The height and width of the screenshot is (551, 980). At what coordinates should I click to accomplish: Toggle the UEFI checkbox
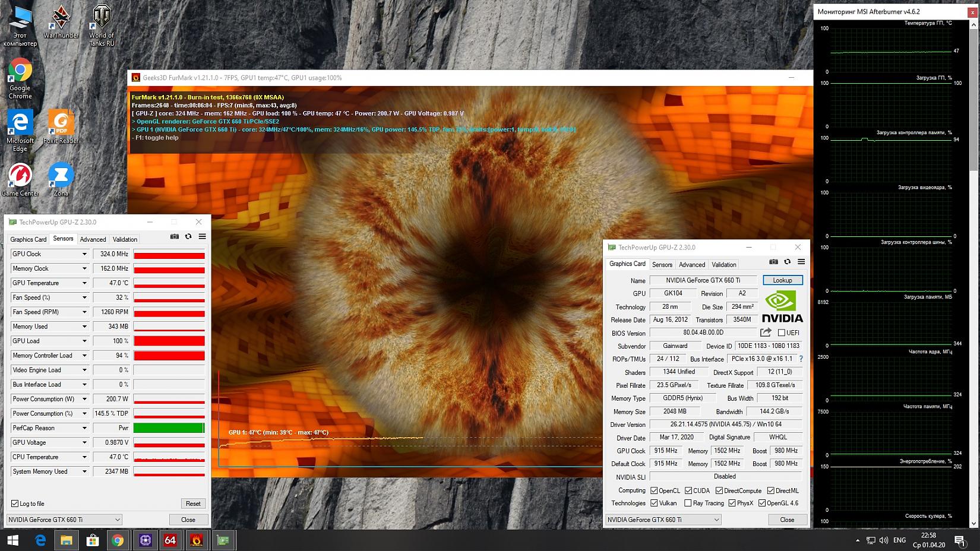(782, 332)
